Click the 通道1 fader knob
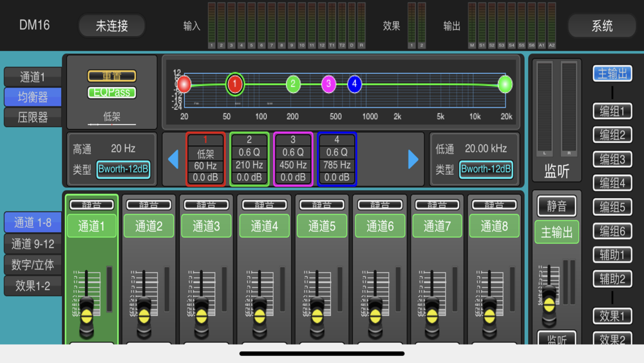Viewport: 644px width, 363px height. 87,317
